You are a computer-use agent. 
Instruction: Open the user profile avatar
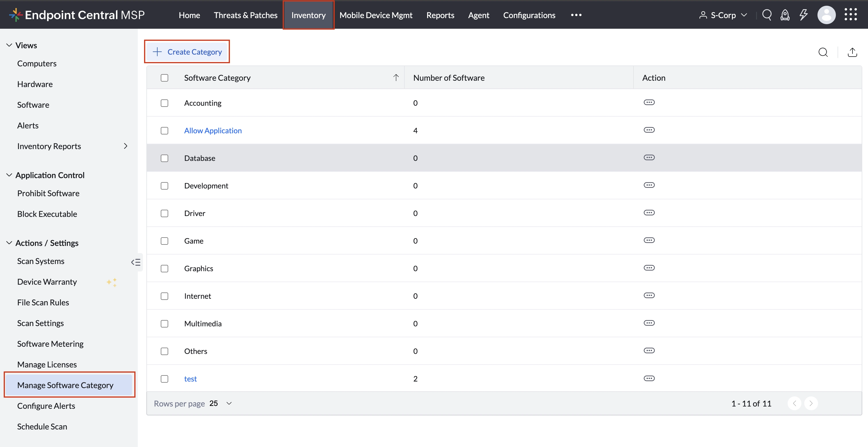tap(826, 15)
